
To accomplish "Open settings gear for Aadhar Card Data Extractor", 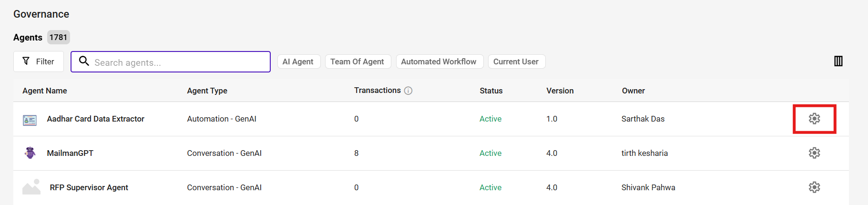I will tap(814, 119).
